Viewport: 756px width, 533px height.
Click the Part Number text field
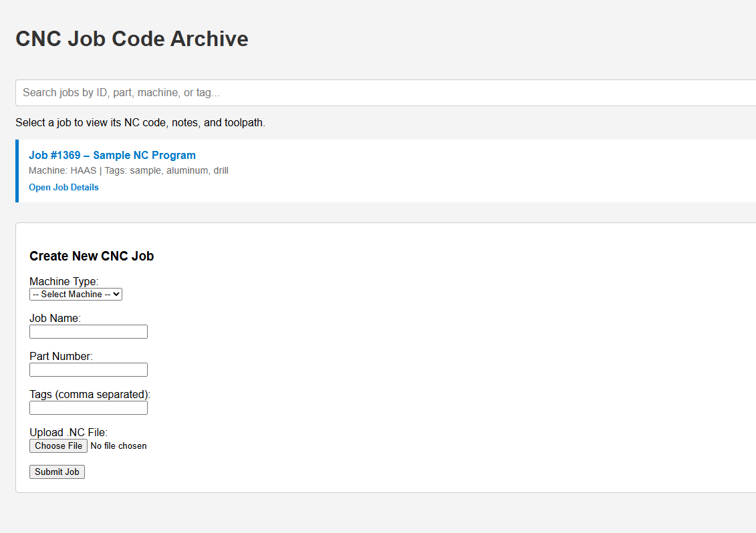tap(88, 369)
